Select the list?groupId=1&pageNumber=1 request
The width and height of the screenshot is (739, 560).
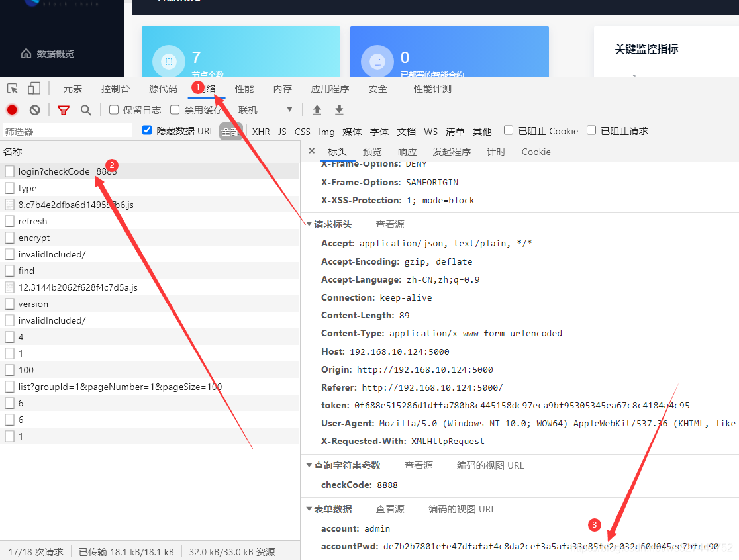tap(150, 387)
